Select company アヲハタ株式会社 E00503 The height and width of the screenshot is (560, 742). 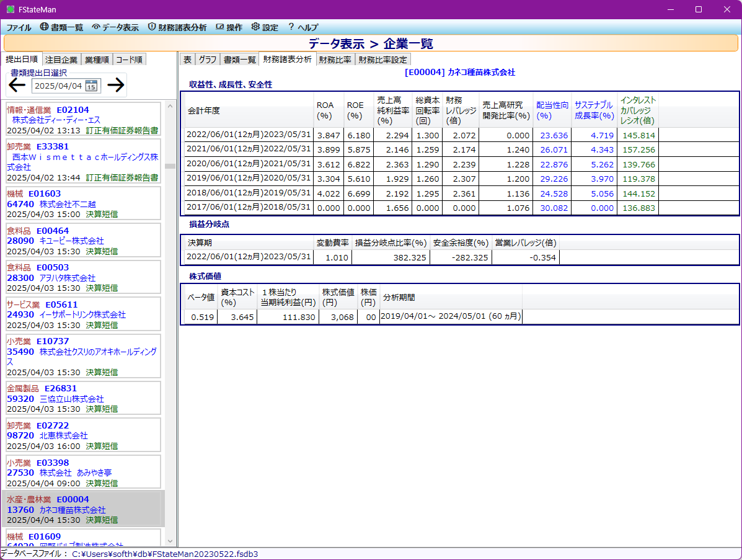tap(83, 277)
